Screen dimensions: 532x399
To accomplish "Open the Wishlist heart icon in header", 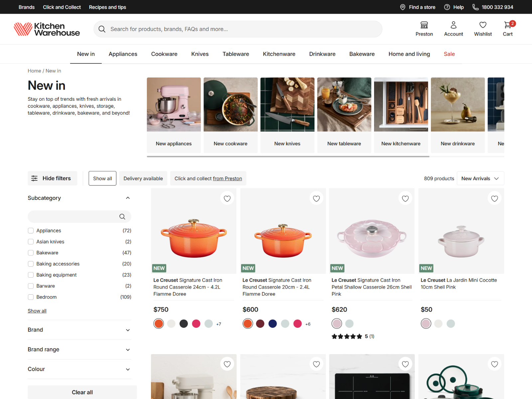I will (483, 25).
